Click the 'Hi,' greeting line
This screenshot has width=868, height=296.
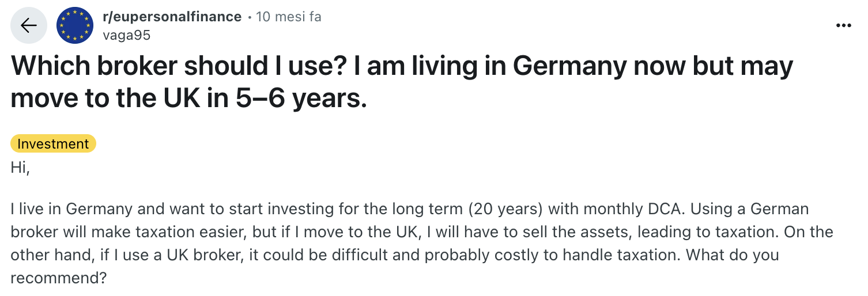(20, 168)
